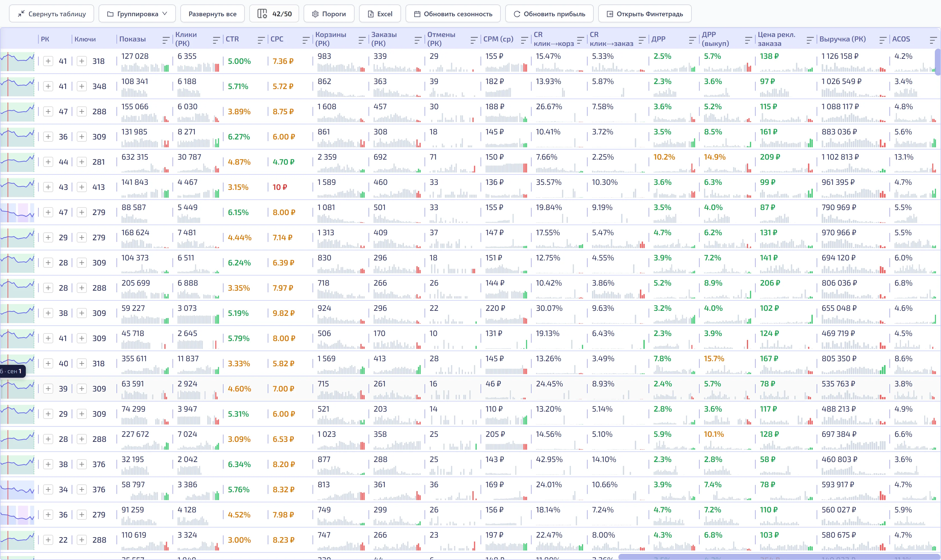This screenshot has height=560, width=941.
Task: Open filter icon of Отмены (РК) column
Action: pos(474,40)
